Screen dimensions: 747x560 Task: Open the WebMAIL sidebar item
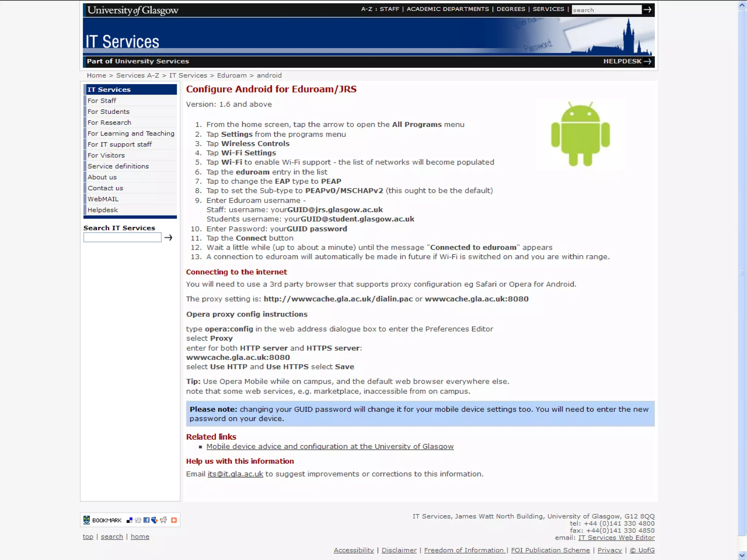click(x=103, y=199)
